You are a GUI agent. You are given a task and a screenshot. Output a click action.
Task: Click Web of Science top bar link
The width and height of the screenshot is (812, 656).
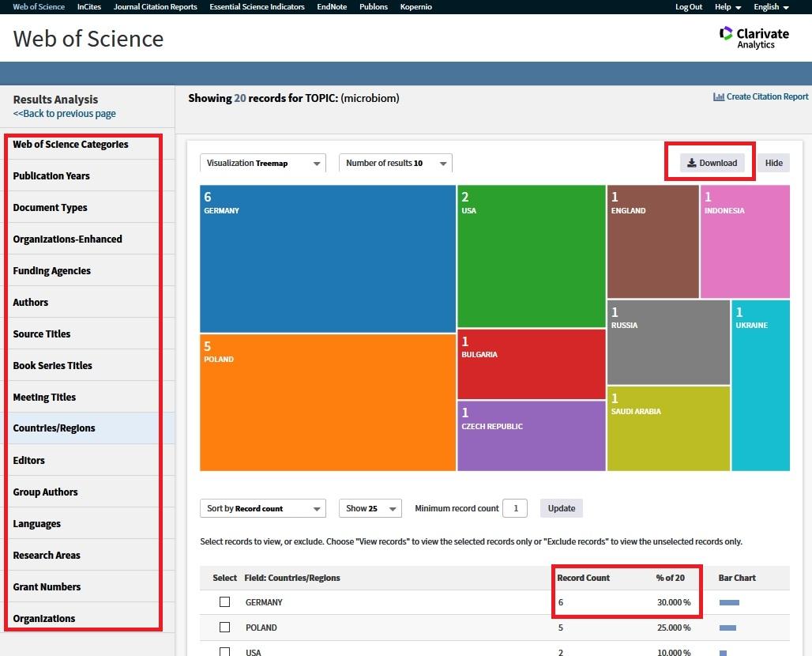39,7
